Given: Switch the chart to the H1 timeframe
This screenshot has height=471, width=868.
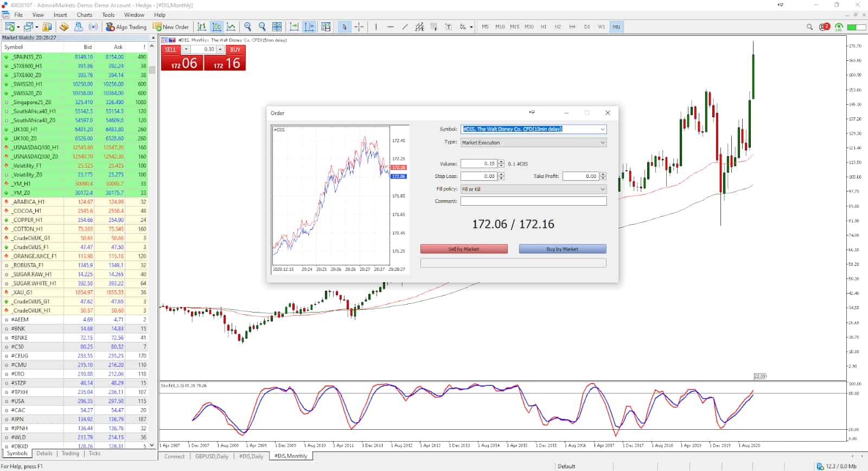Looking at the screenshot, I should point(544,27).
